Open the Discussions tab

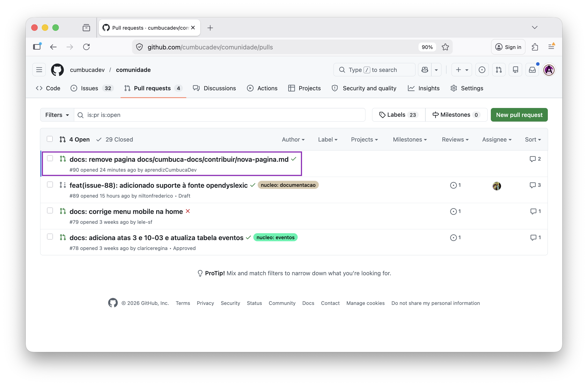pyautogui.click(x=215, y=88)
